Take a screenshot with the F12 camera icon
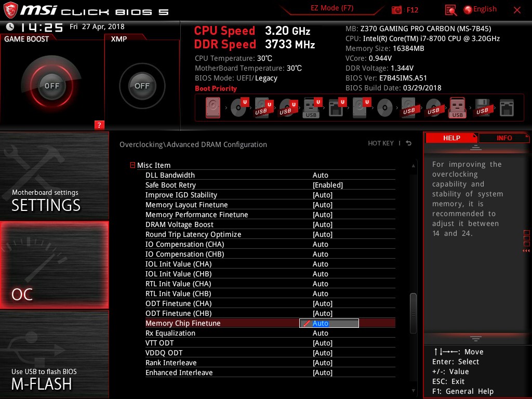 pyautogui.click(x=396, y=10)
